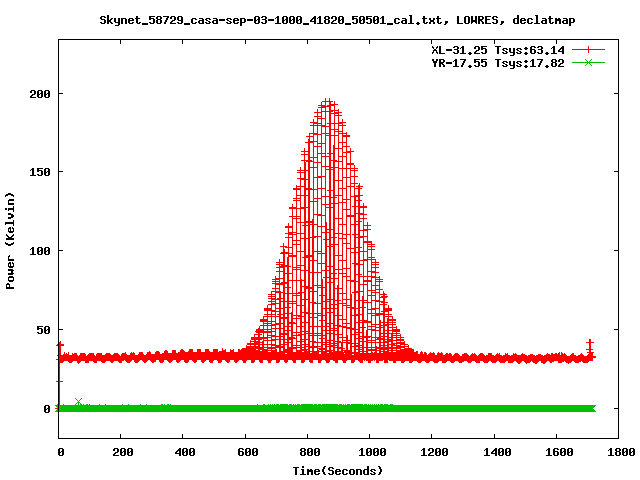640x480 pixels.
Task: Click x-axis tick label 400
Action: pos(185,452)
